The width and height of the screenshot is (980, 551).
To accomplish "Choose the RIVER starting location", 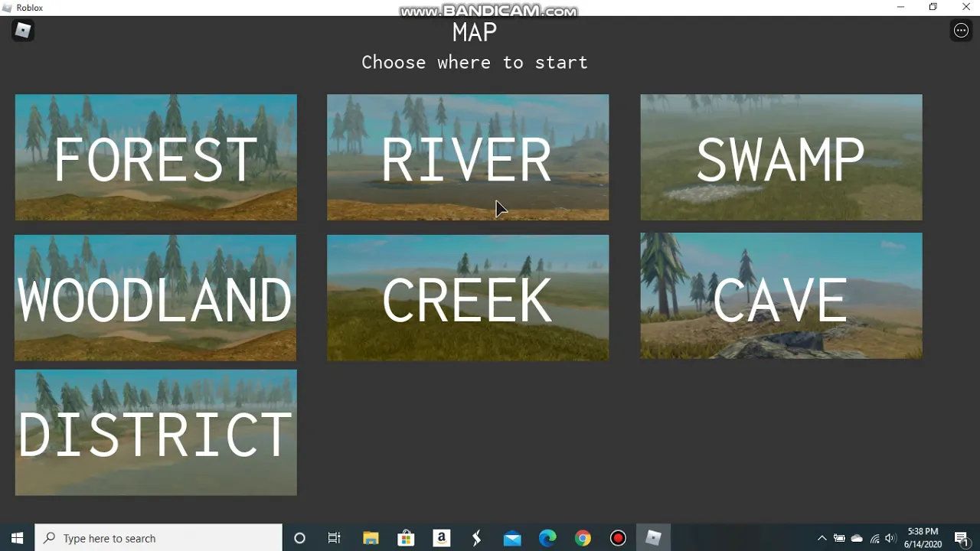I will [468, 158].
